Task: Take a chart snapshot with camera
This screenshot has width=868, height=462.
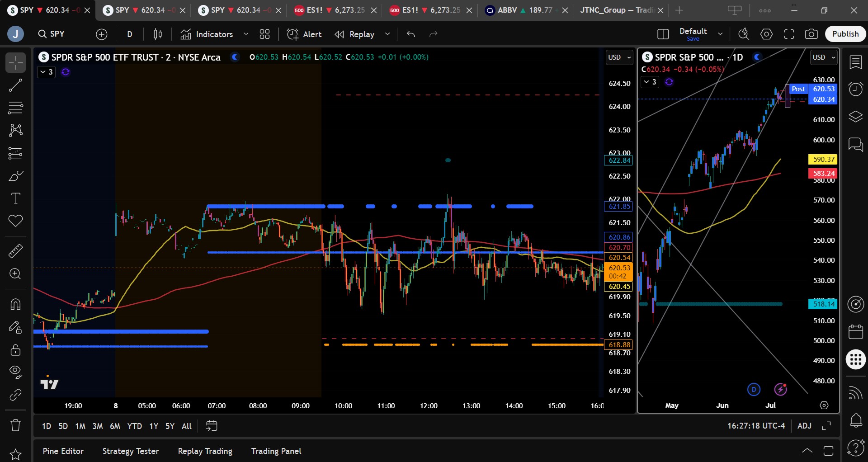Action: [x=811, y=34]
